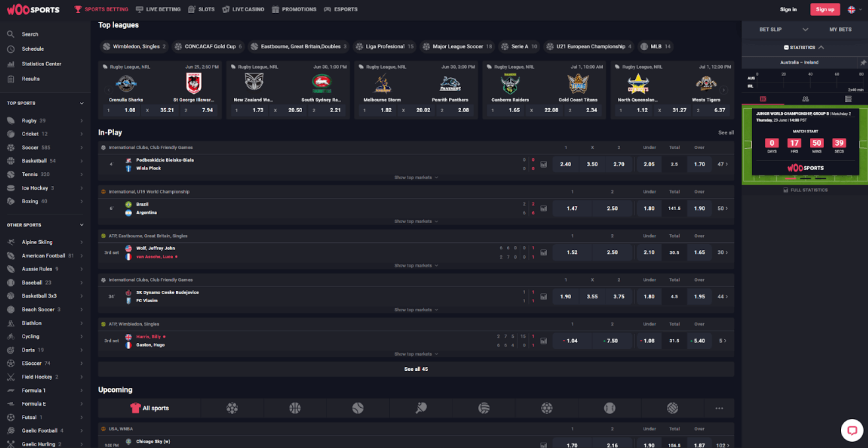Select MLB league chip
Image resolution: width=868 pixels, height=448 pixels.
656,47
